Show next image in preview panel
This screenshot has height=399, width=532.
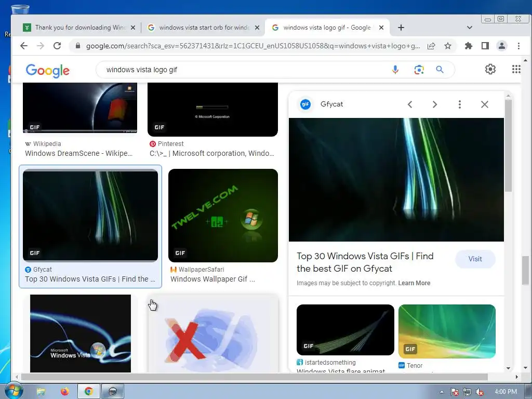click(435, 104)
